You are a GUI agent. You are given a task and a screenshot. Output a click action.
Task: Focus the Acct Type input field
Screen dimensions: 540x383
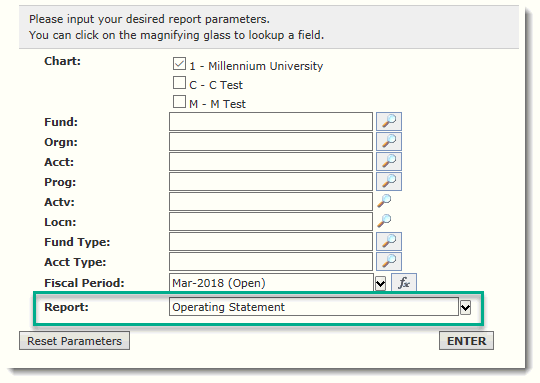coord(271,261)
